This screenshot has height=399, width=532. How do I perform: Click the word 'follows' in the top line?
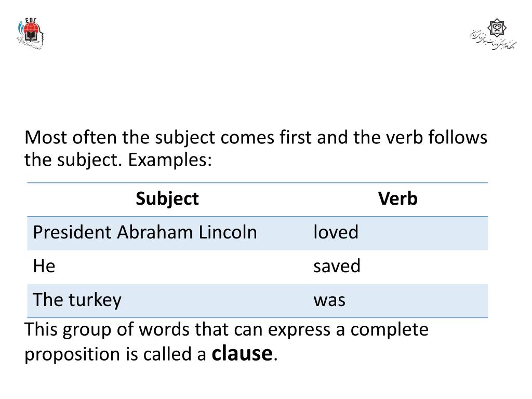(x=458, y=137)
